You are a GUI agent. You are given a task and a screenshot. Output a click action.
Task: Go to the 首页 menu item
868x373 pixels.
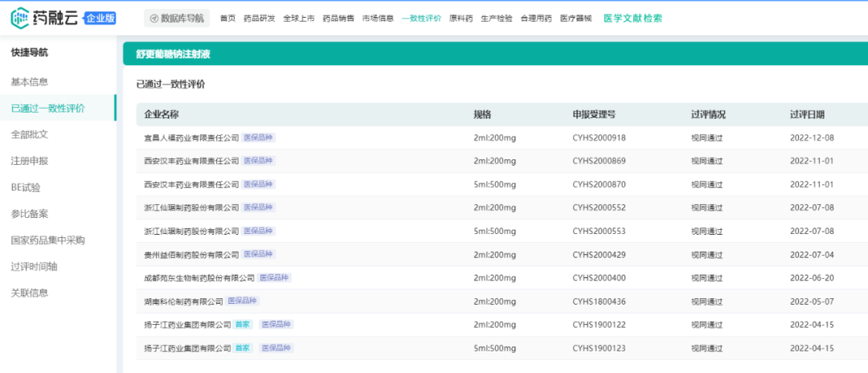[x=228, y=18]
